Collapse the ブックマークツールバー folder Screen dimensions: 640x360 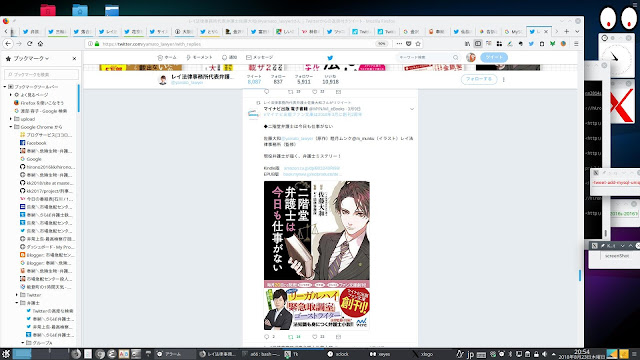point(5,87)
